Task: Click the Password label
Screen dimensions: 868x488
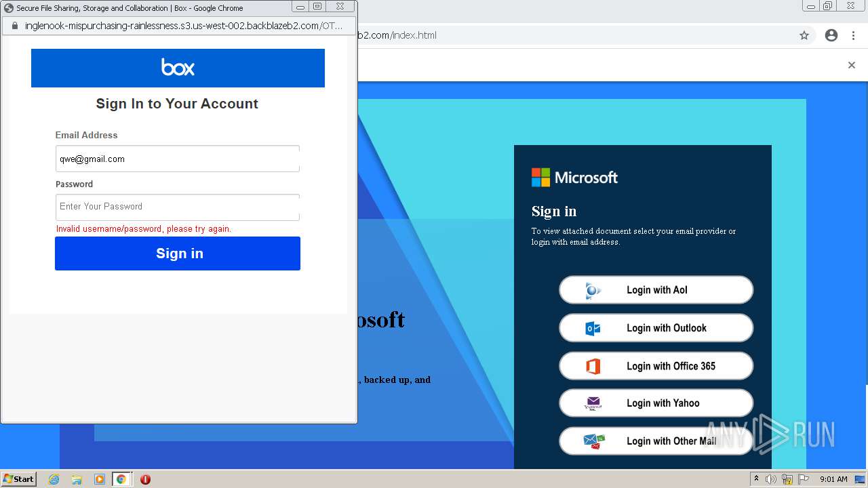Action: click(74, 184)
